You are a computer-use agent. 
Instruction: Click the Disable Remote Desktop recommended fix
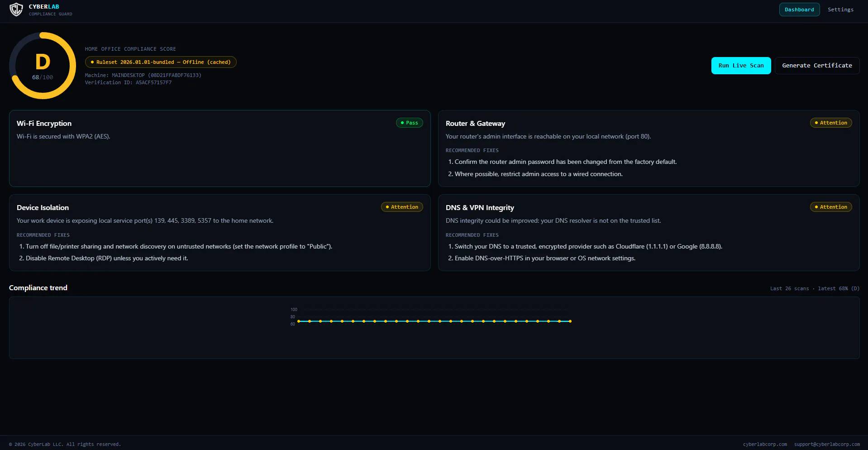click(x=104, y=258)
